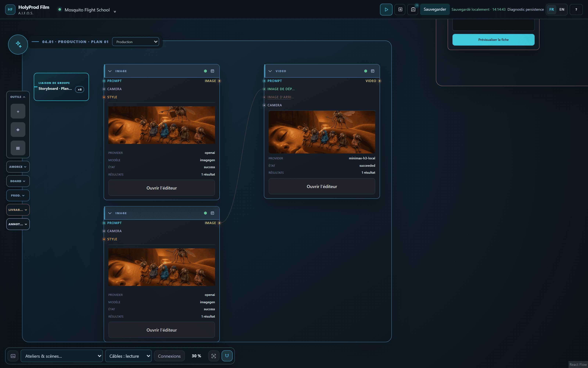This screenshot has height=368, width=588.
Task: Open the notes icon on VIDEO node
Action: 372,71
